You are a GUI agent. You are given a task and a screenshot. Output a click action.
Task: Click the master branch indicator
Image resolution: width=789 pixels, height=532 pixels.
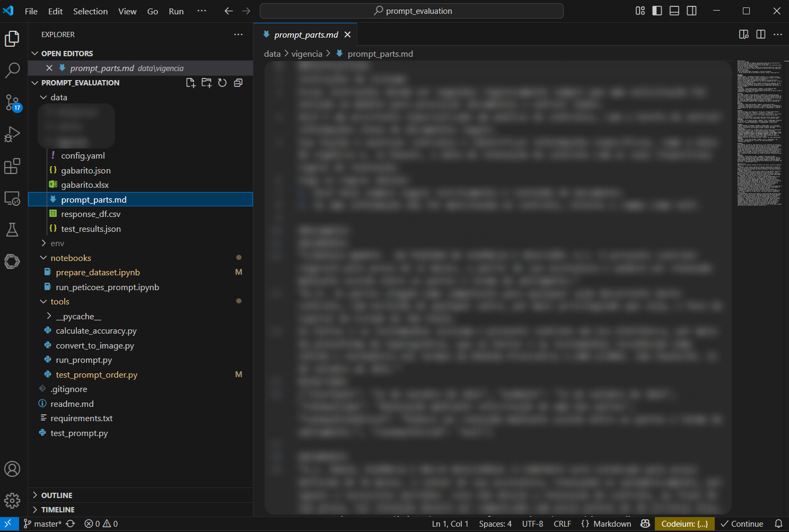pyautogui.click(x=43, y=524)
